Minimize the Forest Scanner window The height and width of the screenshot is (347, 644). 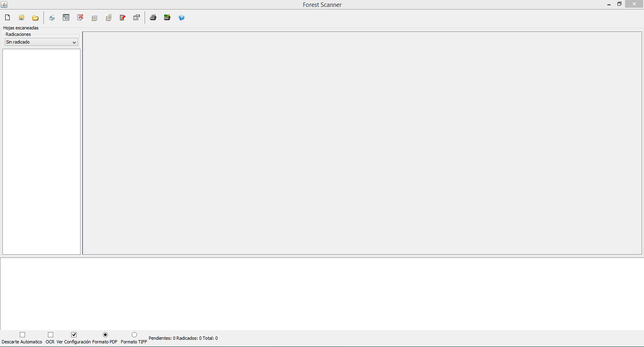(x=609, y=4)
